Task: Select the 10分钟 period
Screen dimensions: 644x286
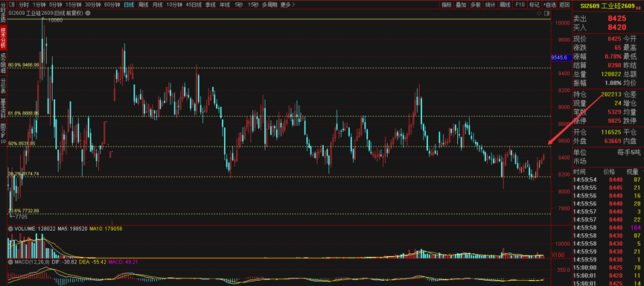Action: [x=174, y=5]
